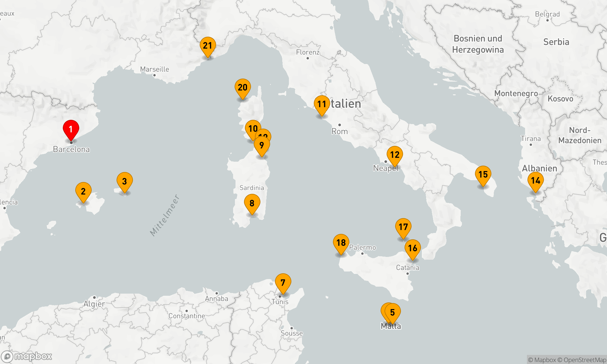This screenshot has height=364, width=607.
Task: Select marker 15 on the Italian heel
Action: tap(483, 174)
